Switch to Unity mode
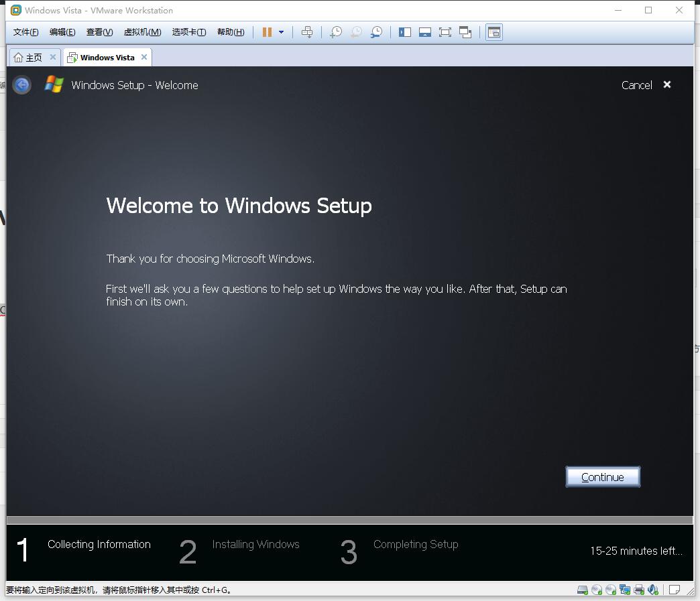Image resolution: width=700 pixels, height=601 pixels. 465,32
